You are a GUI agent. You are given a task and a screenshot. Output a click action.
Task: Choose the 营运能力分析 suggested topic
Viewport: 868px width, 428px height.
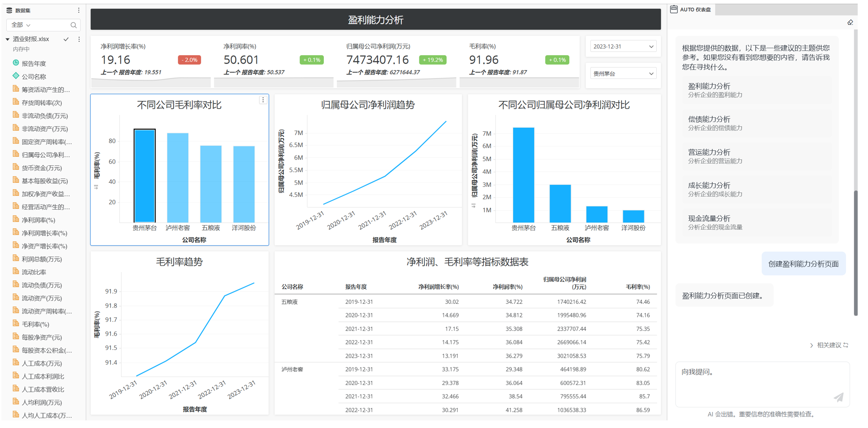coord(758,156)
